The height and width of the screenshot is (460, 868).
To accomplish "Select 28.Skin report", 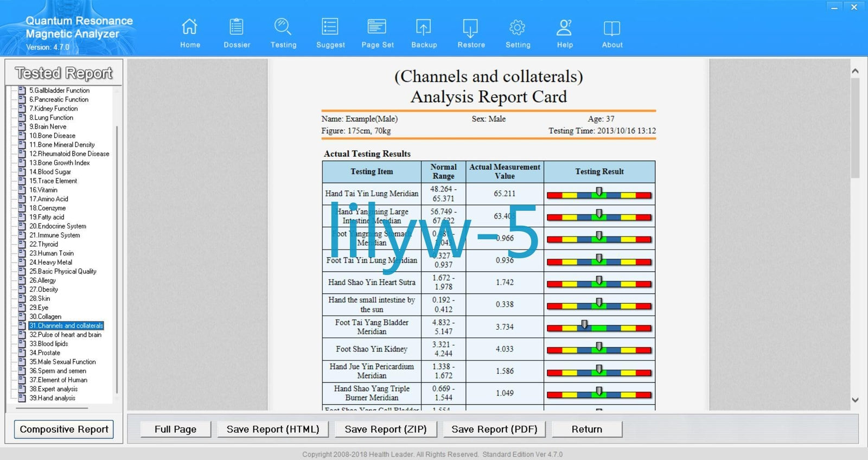I will click(x=40, y=298).
